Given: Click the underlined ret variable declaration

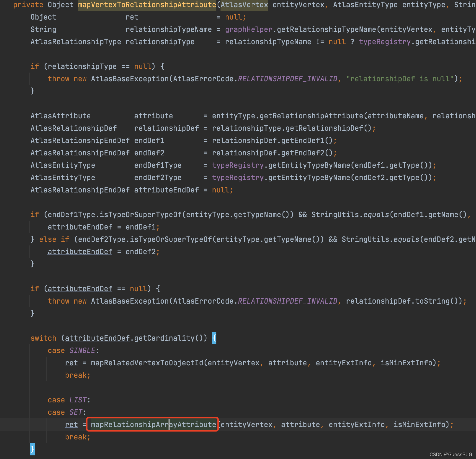Looking at the screenshot, I should coord(132,17).
